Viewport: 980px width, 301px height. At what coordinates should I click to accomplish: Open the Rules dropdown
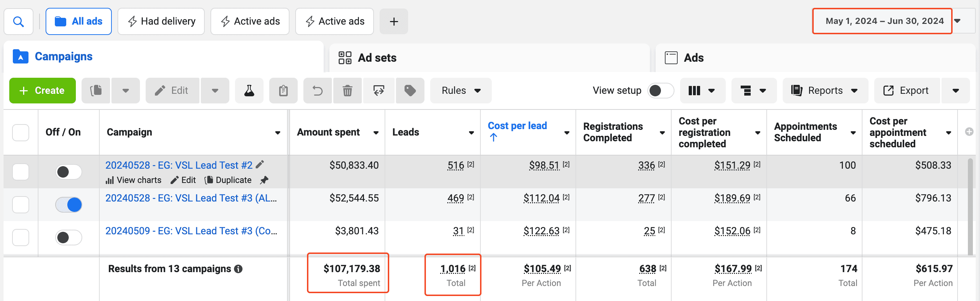461,91
